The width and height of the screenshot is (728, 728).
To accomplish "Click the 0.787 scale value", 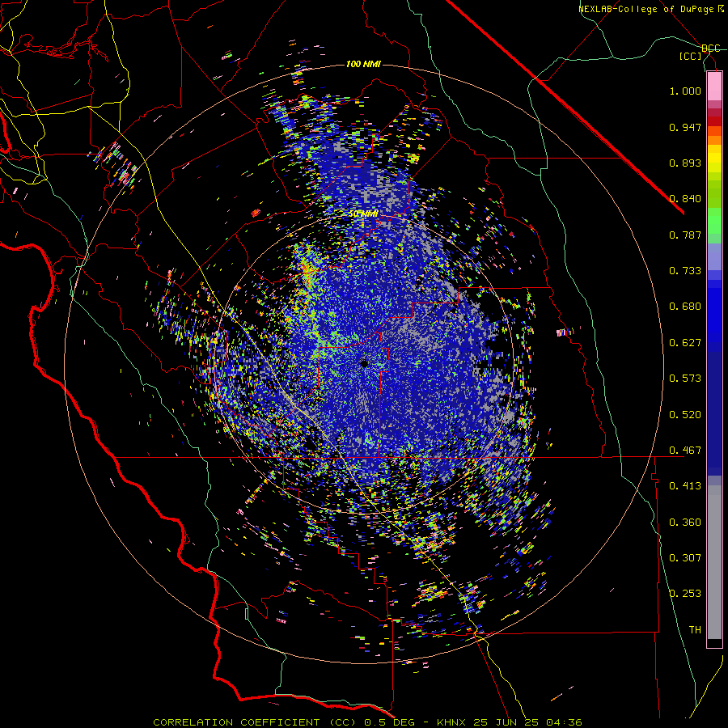I will (x=685, y=235).
